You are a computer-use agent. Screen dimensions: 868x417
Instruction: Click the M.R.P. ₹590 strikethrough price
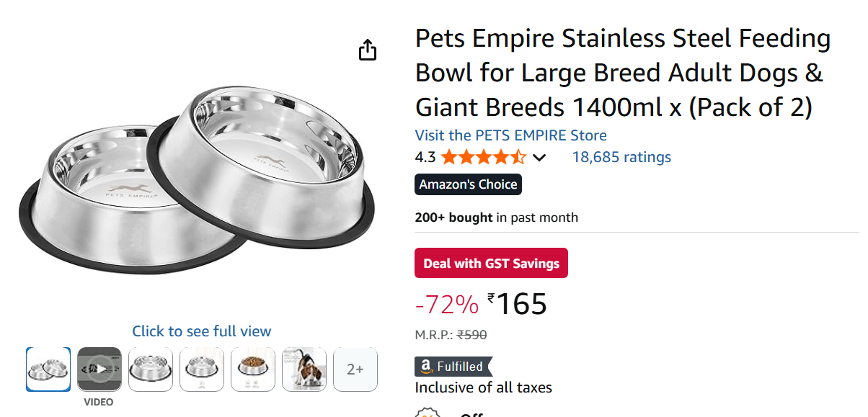point(451,335)
